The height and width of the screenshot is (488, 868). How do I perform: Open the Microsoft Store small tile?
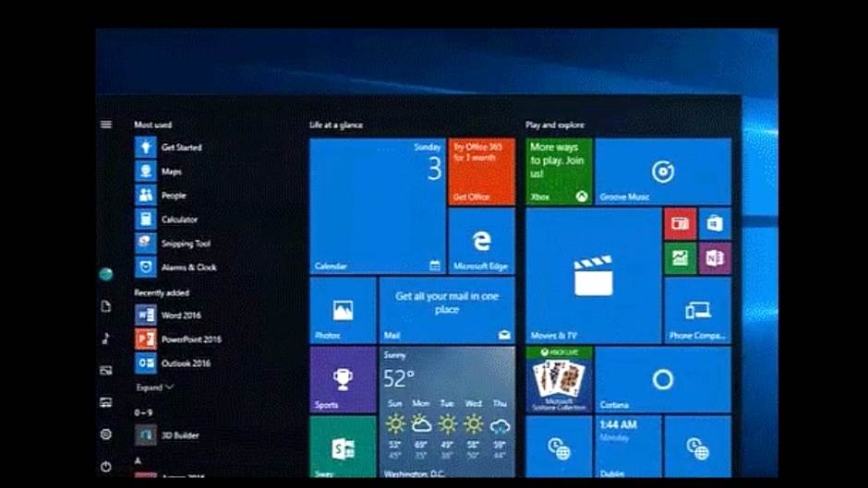click(x=715, y=223)
